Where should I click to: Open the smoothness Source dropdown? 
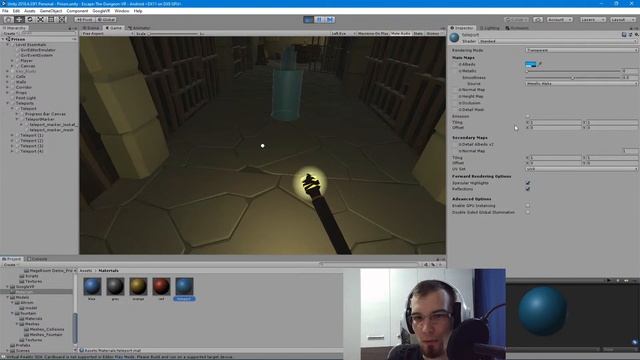[581, 84]
